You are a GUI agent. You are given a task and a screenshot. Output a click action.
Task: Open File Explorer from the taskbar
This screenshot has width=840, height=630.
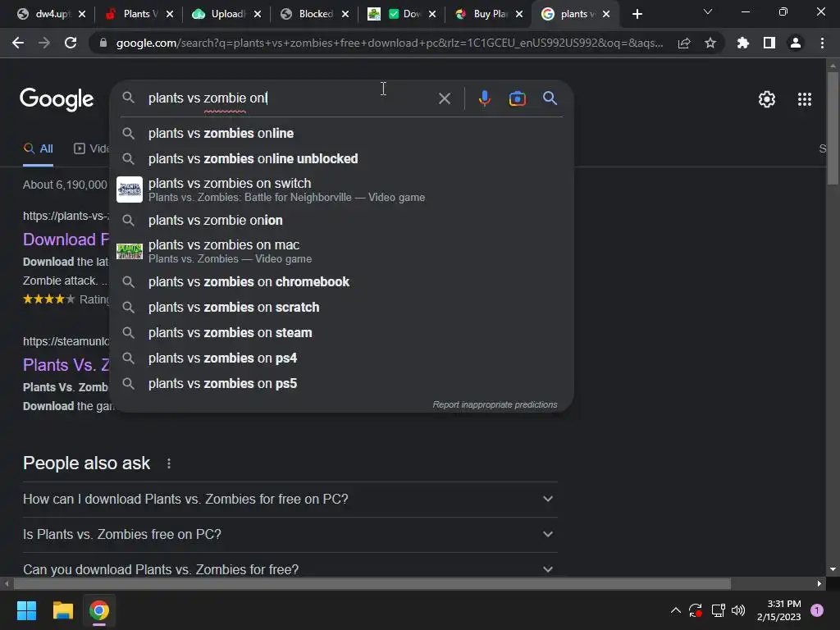click(62, 610)
